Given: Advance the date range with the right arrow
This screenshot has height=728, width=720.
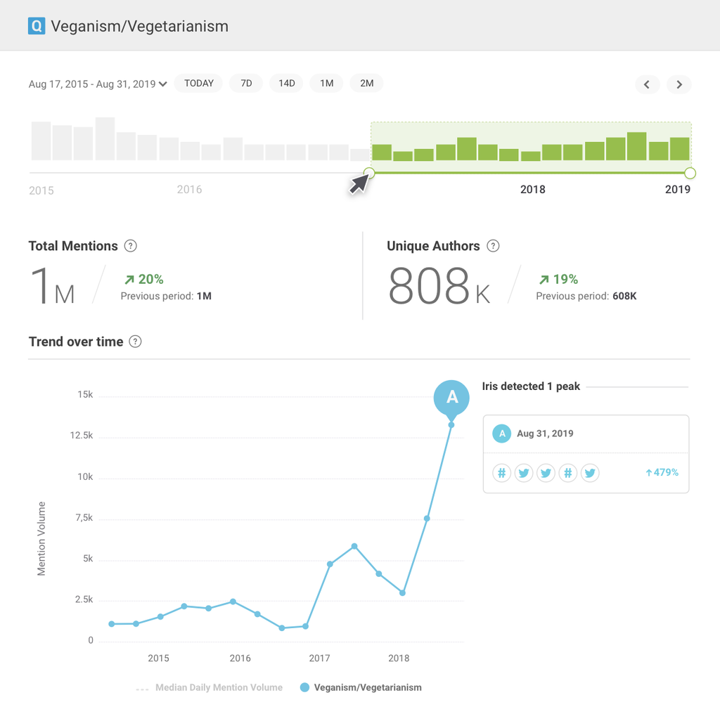Looking at the screenshot, I should click(x=679, y=84).
